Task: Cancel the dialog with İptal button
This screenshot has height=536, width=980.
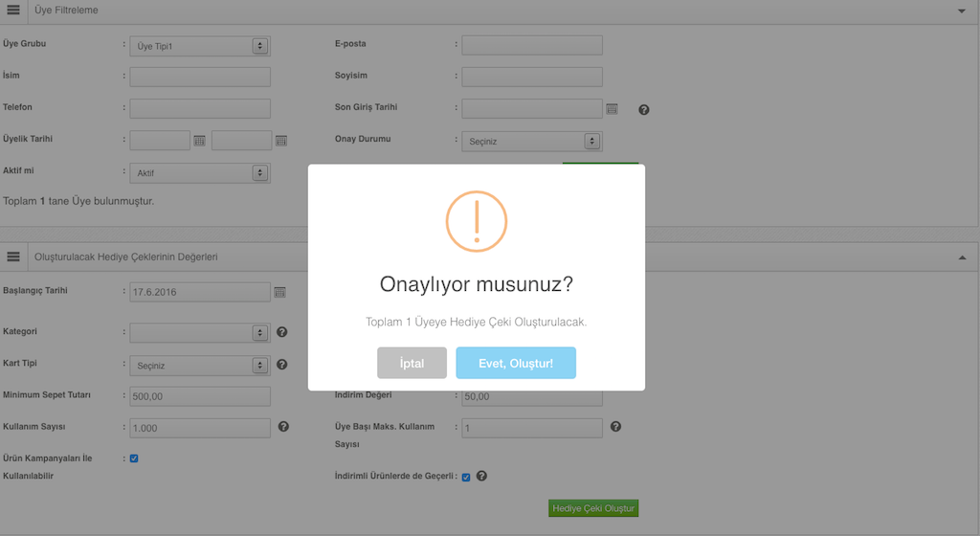Action: [x=412, y=363]
